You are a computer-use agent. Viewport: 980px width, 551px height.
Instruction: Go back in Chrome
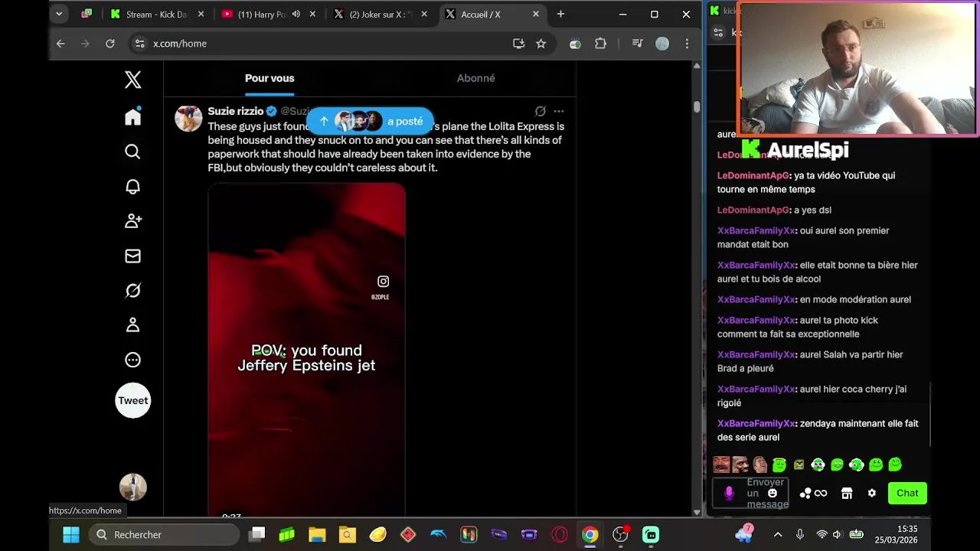point(60,44)
